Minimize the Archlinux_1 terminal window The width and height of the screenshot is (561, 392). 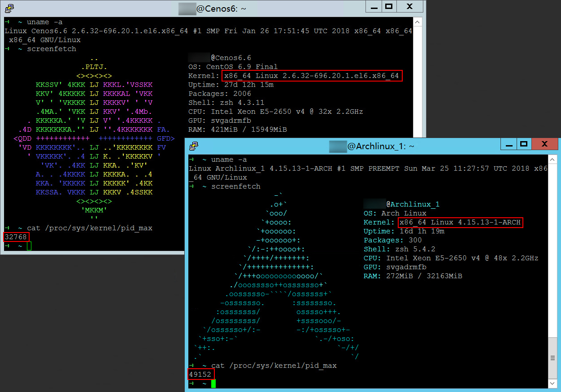[x=509, y=144]
